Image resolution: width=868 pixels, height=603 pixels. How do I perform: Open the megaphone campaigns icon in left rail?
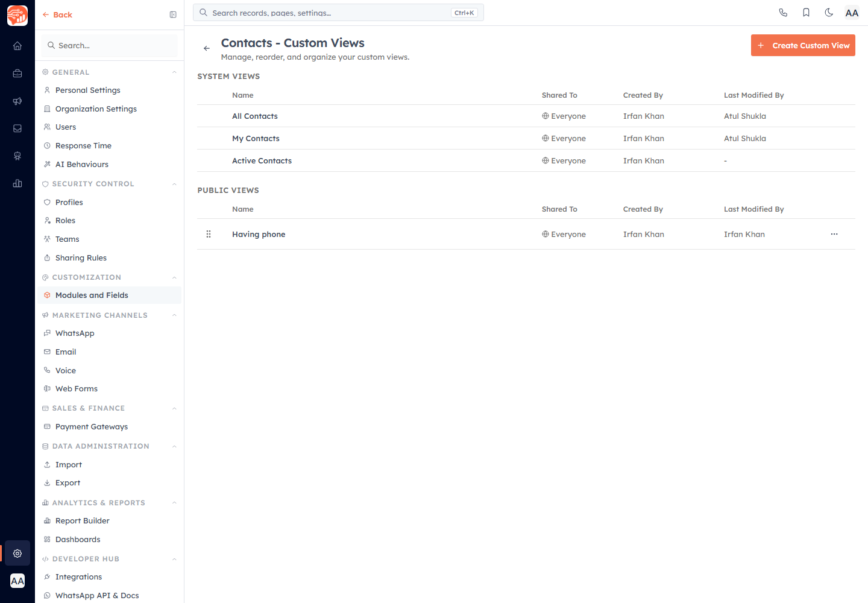pos(17,101)
